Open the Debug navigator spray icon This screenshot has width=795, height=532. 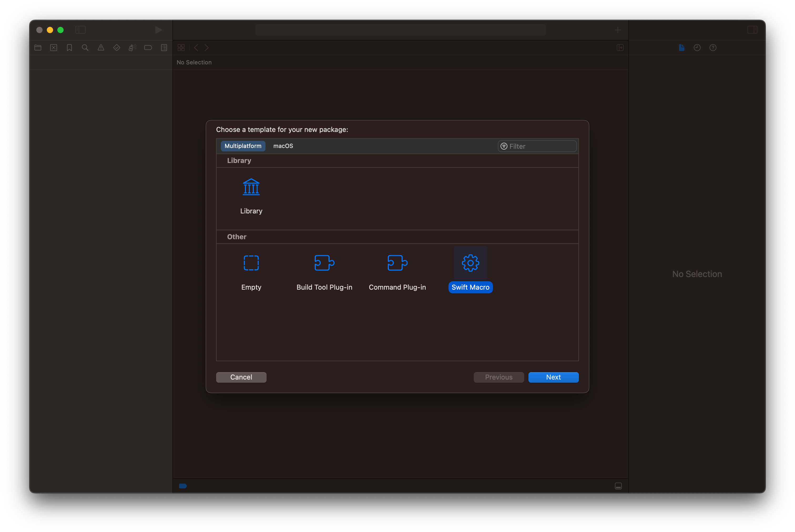132,48
